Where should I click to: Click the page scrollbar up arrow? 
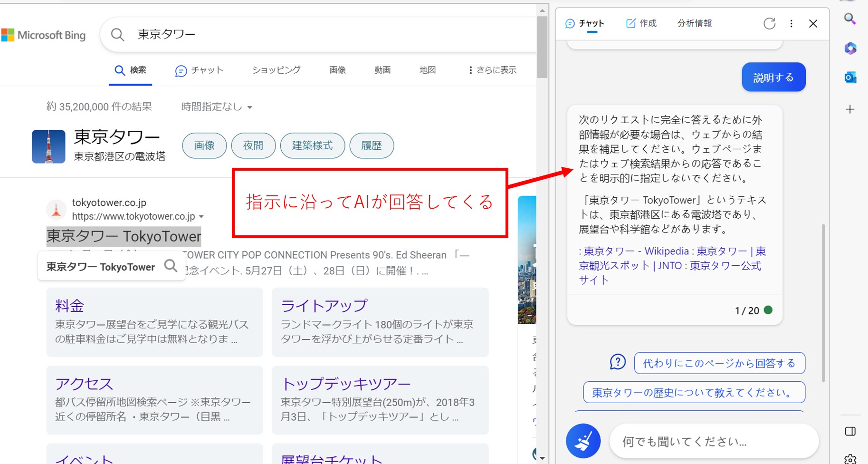(x=542, y=10)
